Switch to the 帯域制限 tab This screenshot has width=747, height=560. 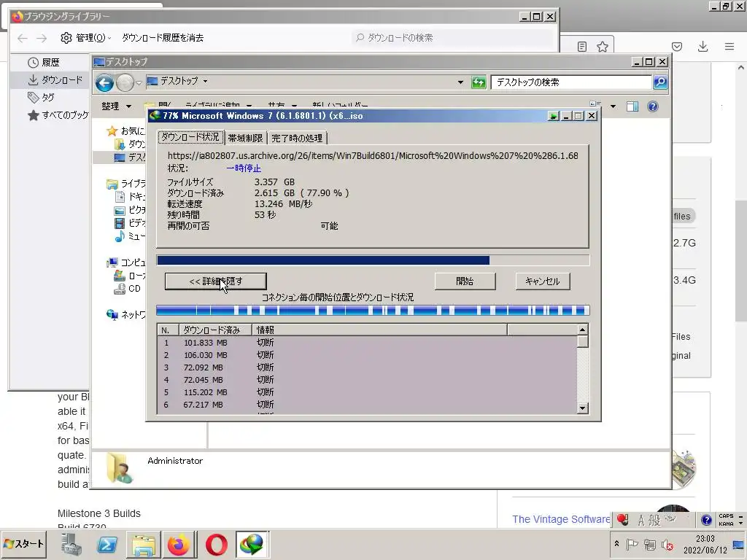click(x=245, y=138)
